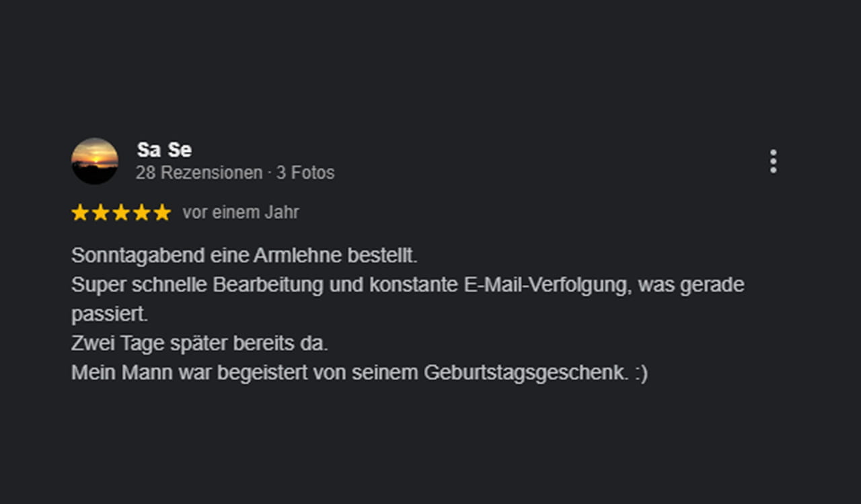Click the line "Sonntagabend eine Armlehne bestellt."
The height and width of the screenshot is (504, 861).
(244, 256)
